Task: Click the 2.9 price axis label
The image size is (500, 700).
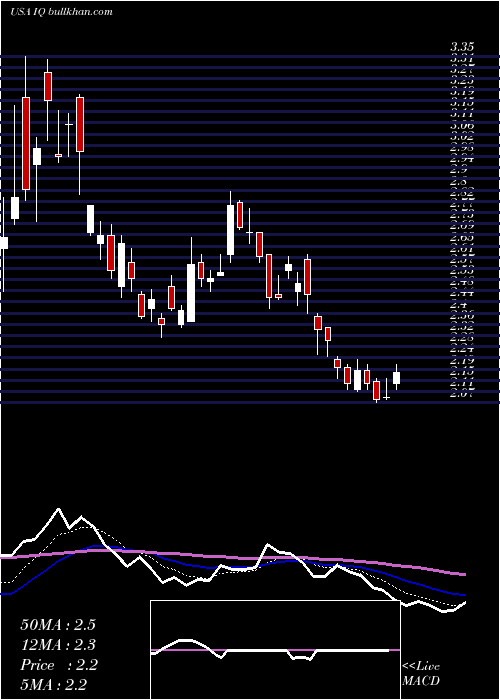Action: [459, 170]
